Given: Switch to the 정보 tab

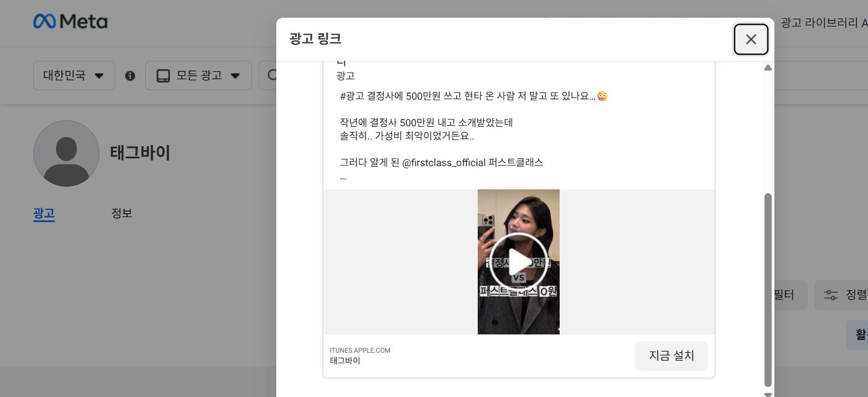Looking at the screenshot, I should [122, 213].
